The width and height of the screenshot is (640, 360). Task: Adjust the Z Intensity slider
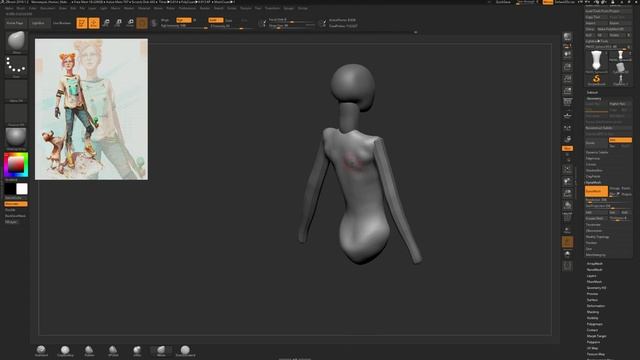[233, 26]
